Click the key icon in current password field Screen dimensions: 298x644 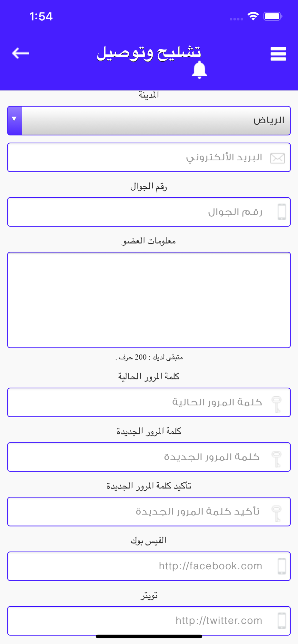pyautogui.click(x=277, y=404)
